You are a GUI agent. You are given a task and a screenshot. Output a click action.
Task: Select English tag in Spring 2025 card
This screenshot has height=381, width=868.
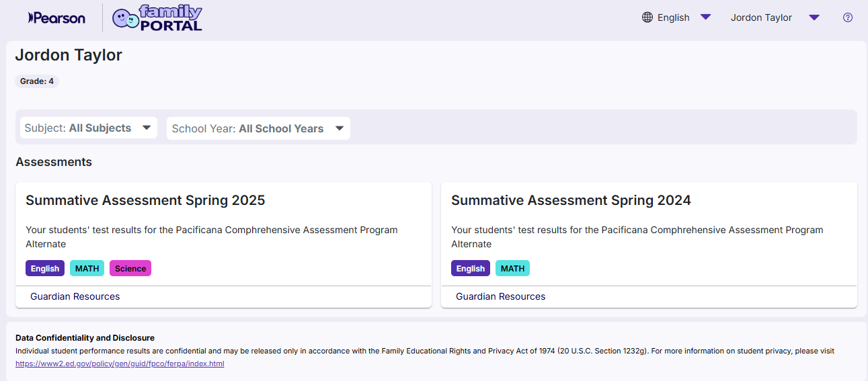(45, 269)
